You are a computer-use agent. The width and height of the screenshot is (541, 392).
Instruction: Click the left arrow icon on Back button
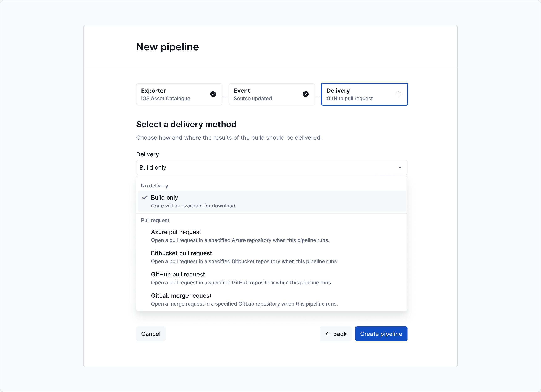tap(328, 334)
